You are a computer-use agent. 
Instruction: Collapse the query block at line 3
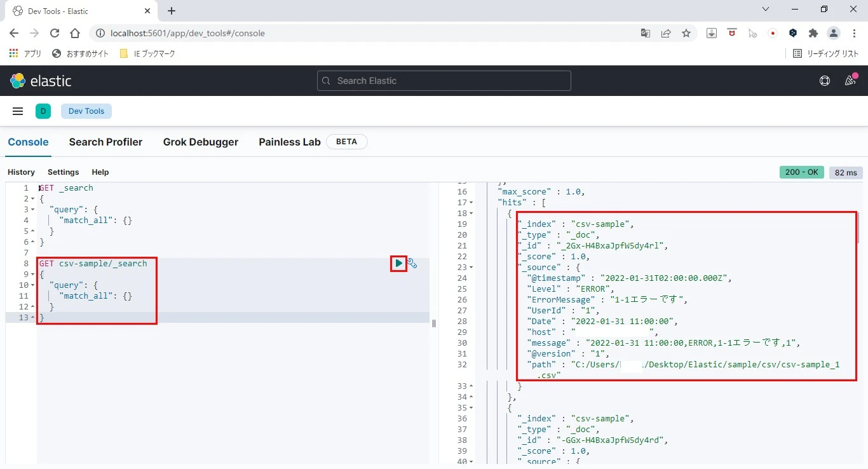tap(32, 210)
